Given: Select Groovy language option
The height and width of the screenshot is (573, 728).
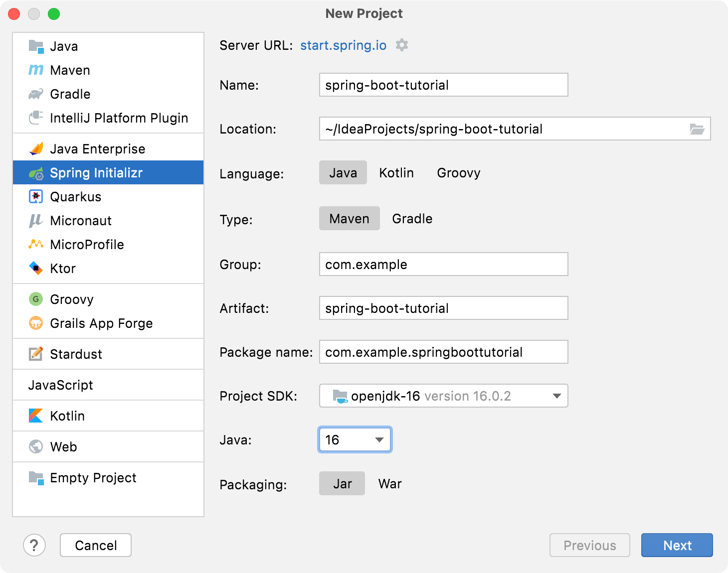Looking at the screenshot, I should (x=459, y=173).
